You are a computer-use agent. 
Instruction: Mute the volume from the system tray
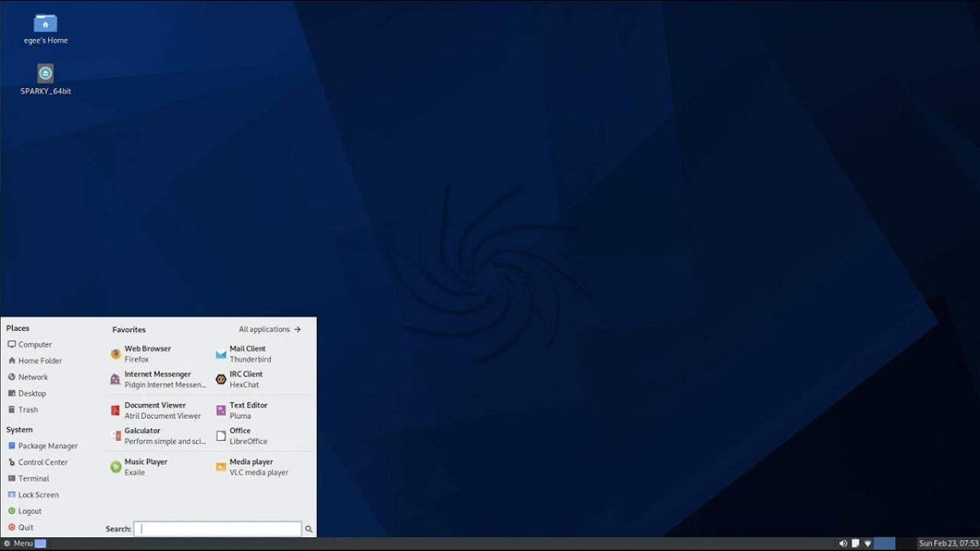[x=843, y=543]
